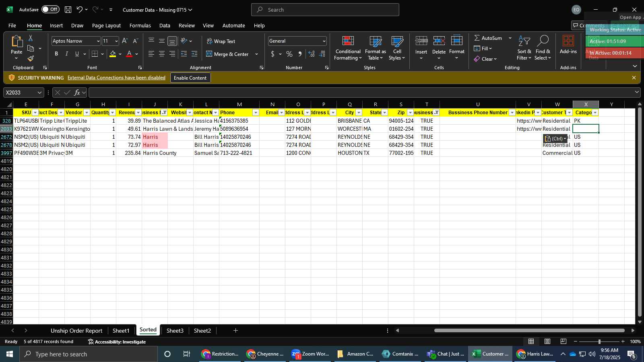Click the Format Painter brush icon

click(x=31, y=59)
